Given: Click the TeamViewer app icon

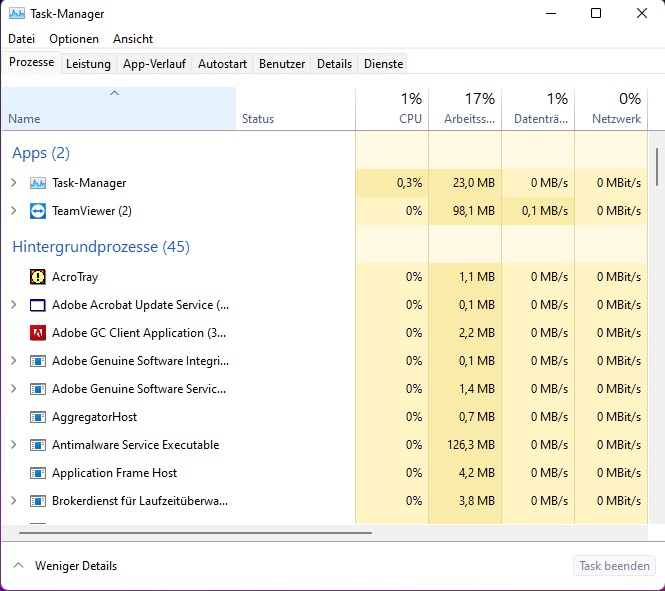Looking at the screenshot, I should point(38,211).
